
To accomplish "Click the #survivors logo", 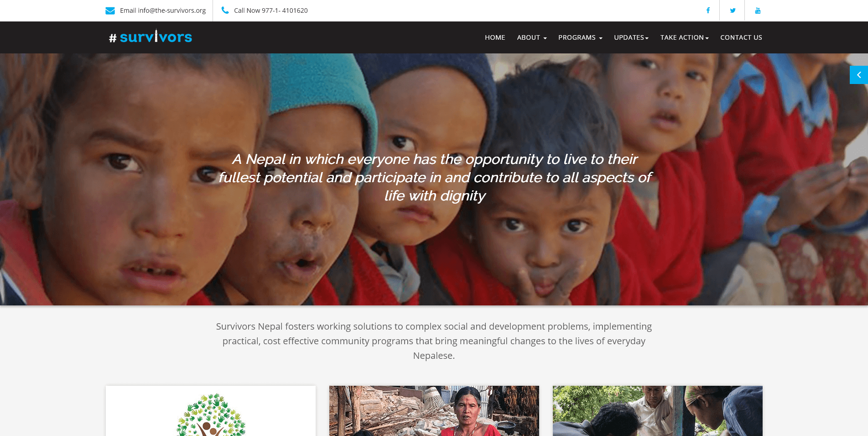I will click(151, 37).
